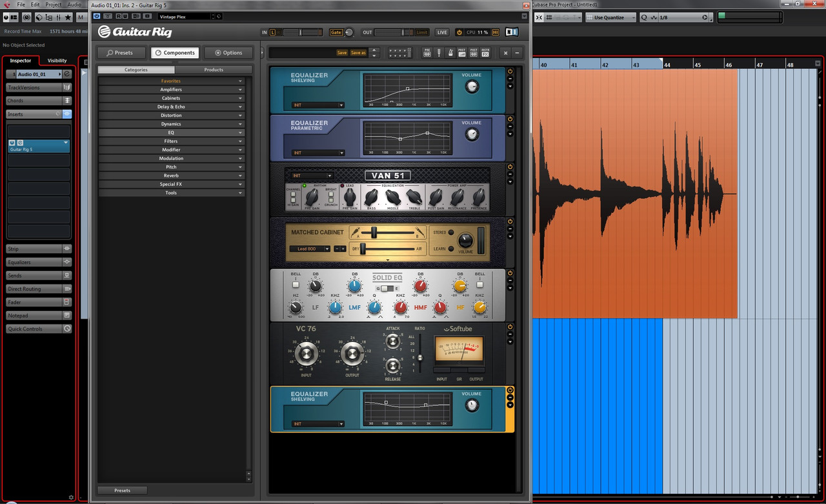The height and width of the screenshot is (504, 826).
Task: Click the Volume knob on Equalizer Parametric
Action: click(472, 134)
